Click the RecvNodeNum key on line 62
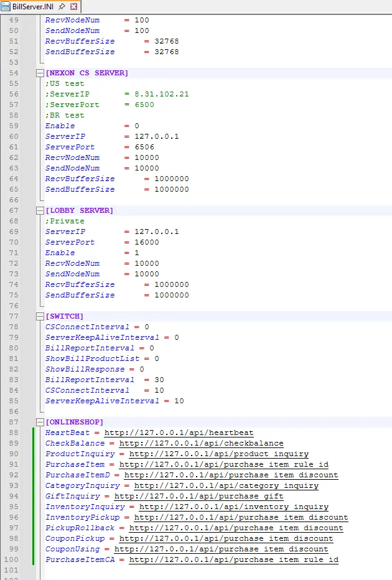This screenshot has height=580, width=392. coord(72,157)
